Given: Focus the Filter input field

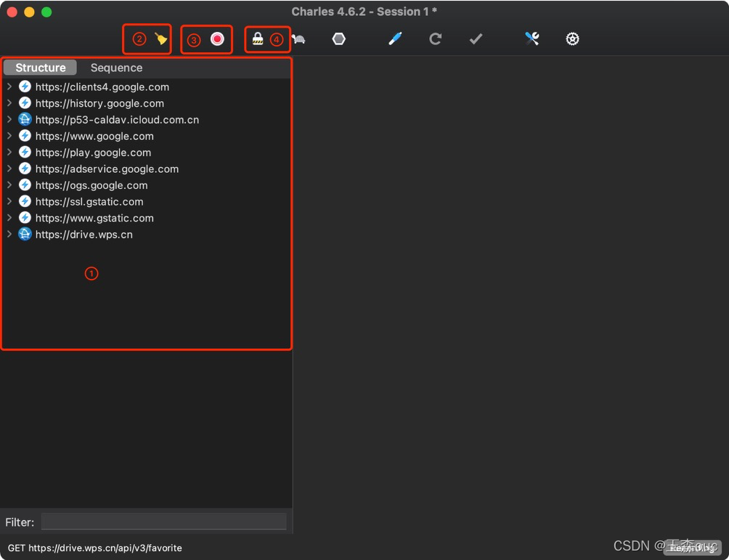Looking at the screenshot, I should click(163, 522).
